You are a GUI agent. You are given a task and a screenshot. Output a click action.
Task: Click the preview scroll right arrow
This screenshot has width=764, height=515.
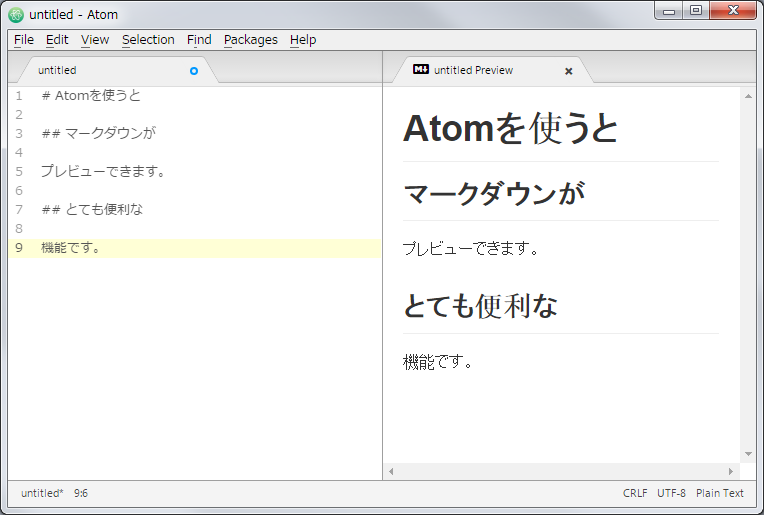(x=730, y=471)
